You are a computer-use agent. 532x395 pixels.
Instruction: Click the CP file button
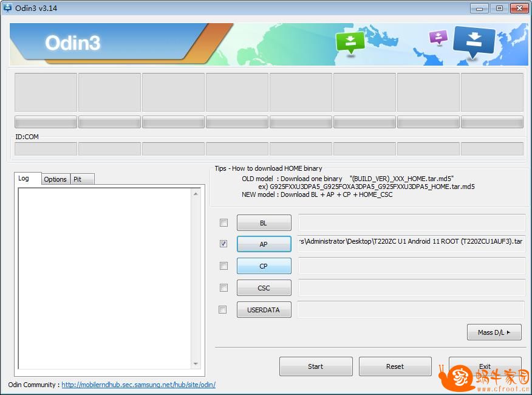264,266
